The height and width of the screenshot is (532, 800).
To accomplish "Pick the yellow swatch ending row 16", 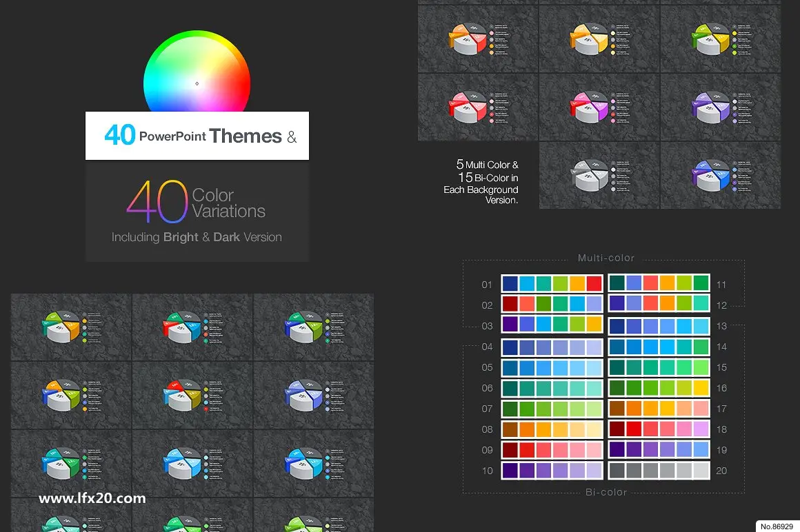I will click(x=701, y=389).
